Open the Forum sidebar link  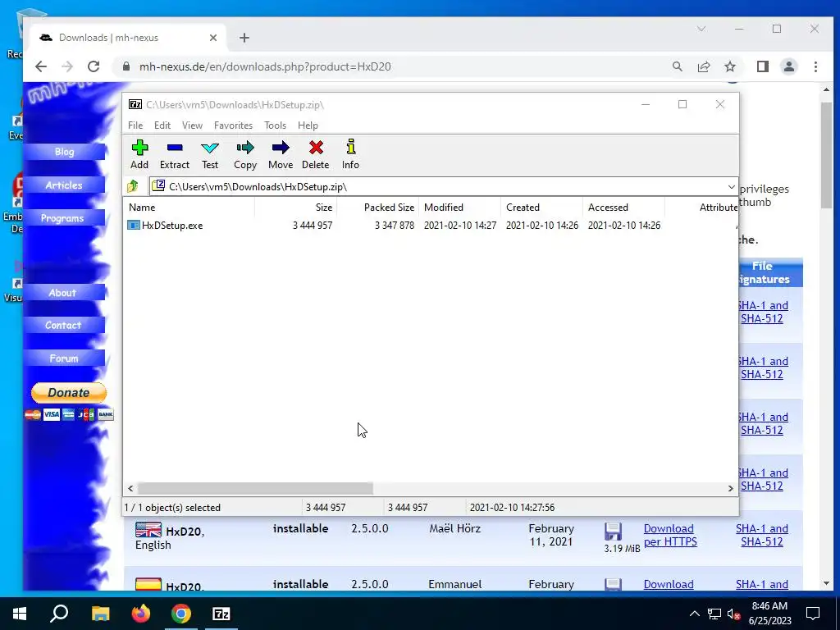point(64,358)
